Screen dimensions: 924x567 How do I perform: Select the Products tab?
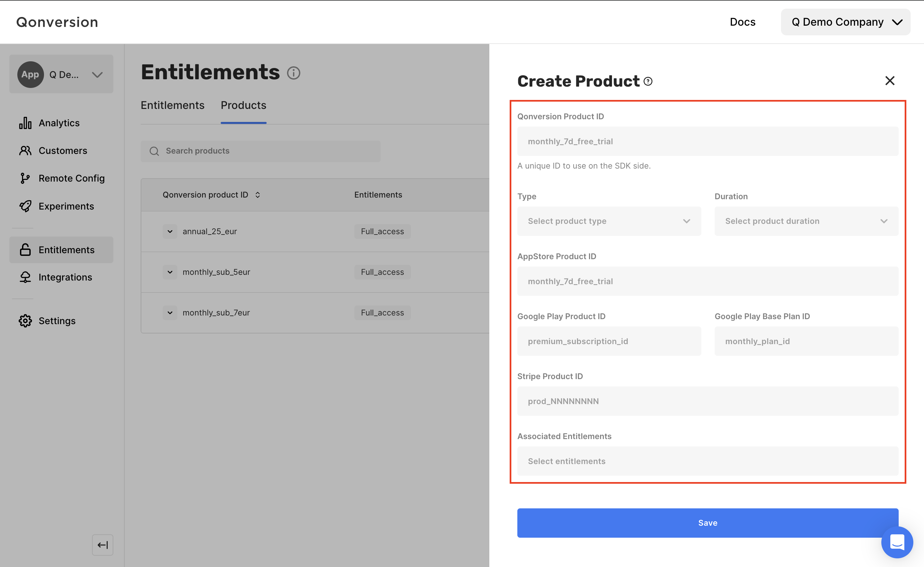click(243, 105)
